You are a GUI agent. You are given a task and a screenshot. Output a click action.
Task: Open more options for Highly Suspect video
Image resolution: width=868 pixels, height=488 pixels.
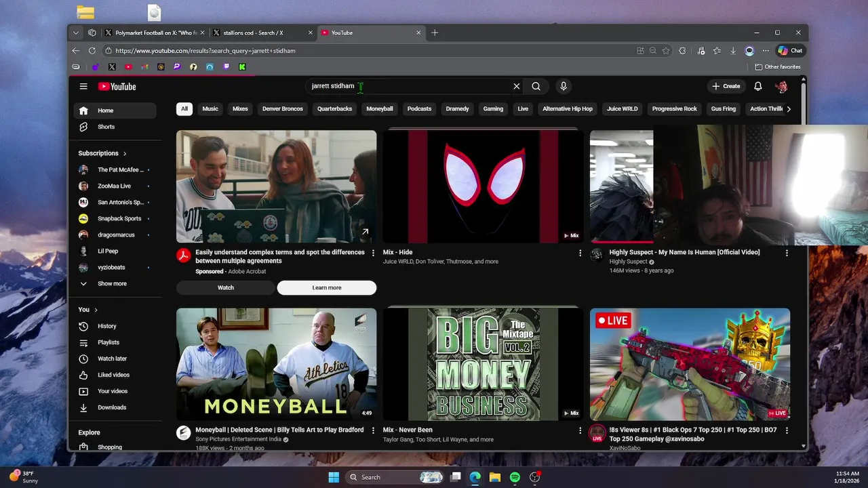pos(787,253)
